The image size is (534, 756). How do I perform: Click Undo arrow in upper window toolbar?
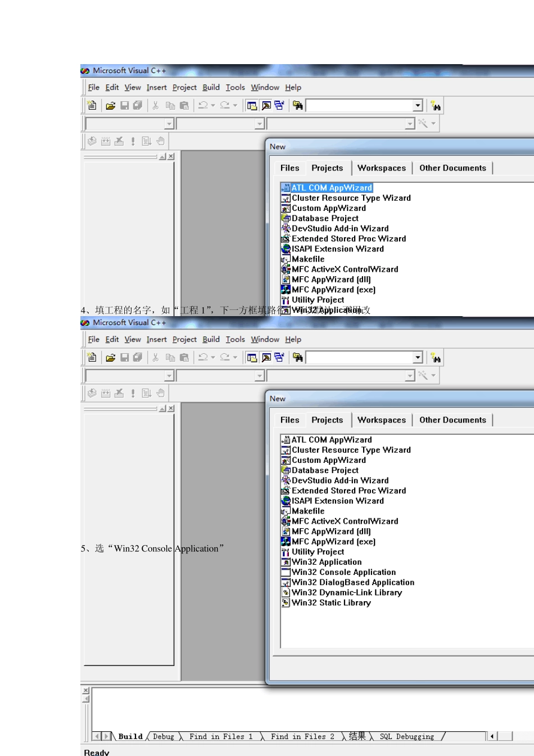[203, 105]
